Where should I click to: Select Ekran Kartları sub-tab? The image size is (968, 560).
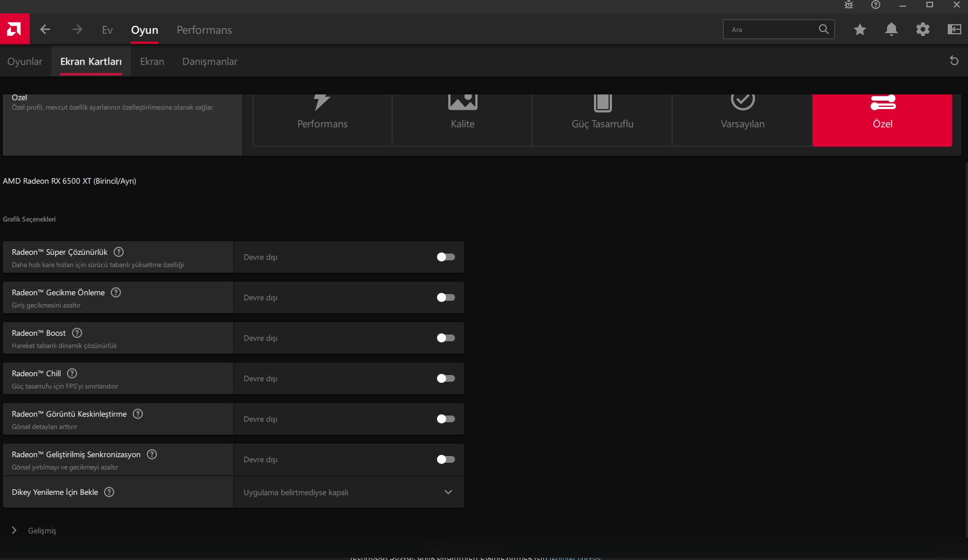(x=91, y=61)
